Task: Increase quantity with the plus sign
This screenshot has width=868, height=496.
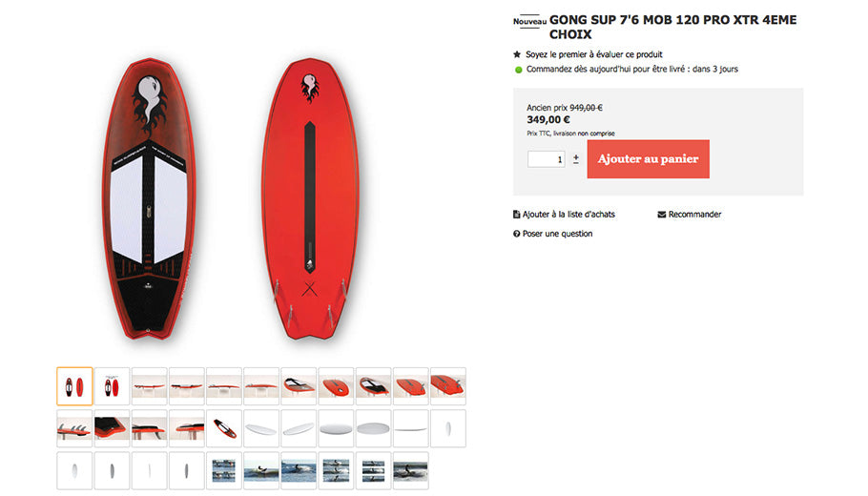Action: click(575, 155)
